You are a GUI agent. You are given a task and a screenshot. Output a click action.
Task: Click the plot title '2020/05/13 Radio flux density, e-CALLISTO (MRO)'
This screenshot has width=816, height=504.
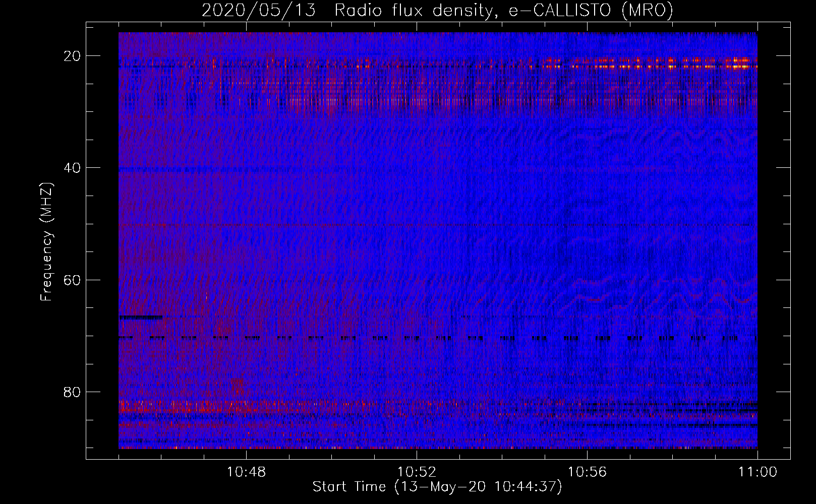437,11
